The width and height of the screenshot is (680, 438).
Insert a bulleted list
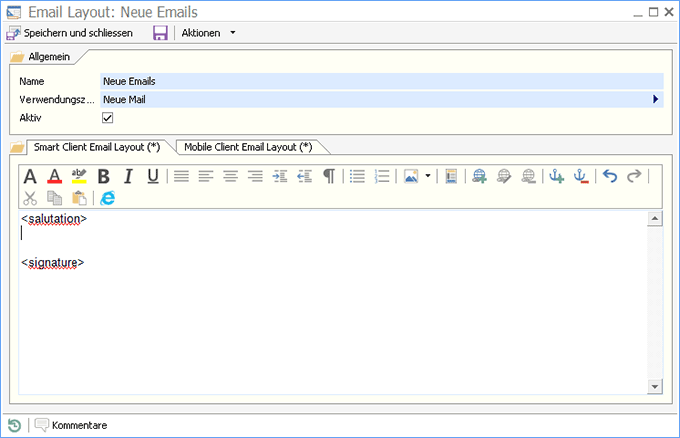tap(357, 177)
